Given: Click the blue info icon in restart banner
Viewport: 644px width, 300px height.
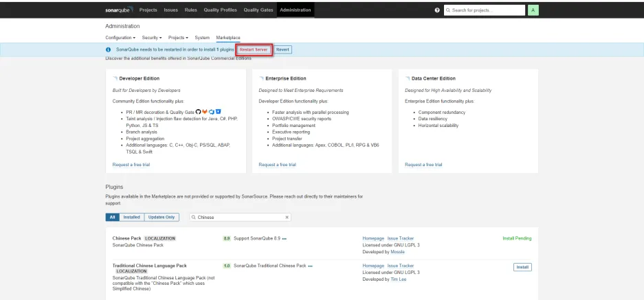Looking at the screenshot, I should [109, 50].
